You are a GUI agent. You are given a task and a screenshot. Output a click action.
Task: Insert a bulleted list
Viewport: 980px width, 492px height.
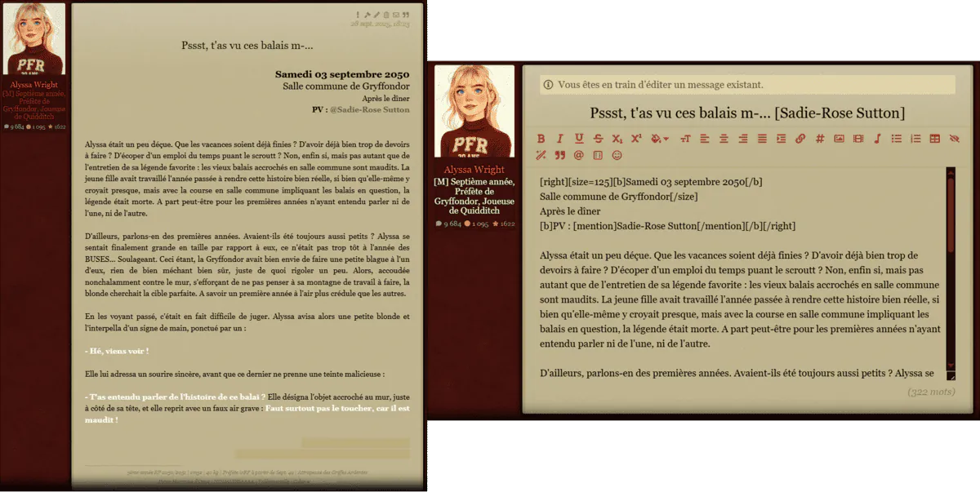[x=897, y=139]
